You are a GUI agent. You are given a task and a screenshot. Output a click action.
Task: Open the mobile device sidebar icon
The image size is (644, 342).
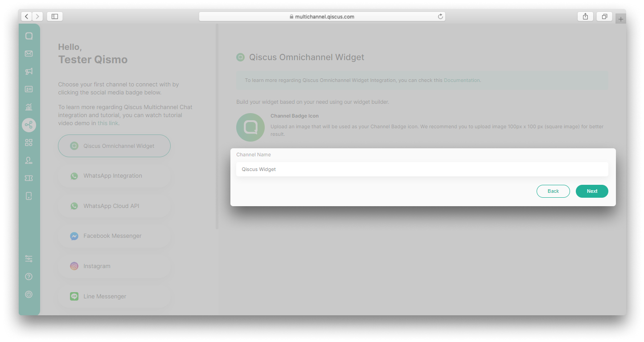coord(29,196)
